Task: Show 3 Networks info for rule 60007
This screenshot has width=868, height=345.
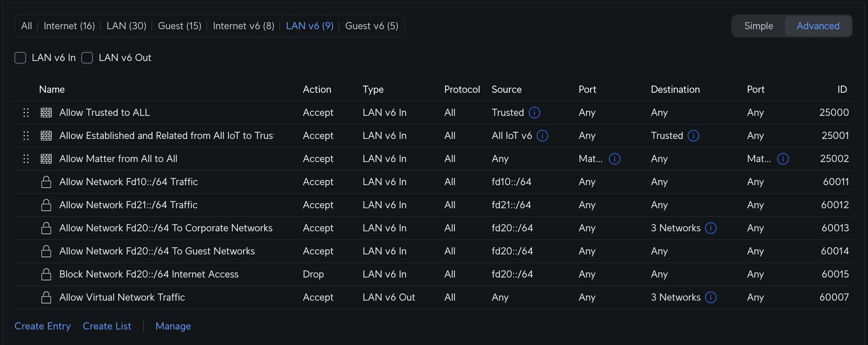Action: pyautogui.click(x=710, y=297)
